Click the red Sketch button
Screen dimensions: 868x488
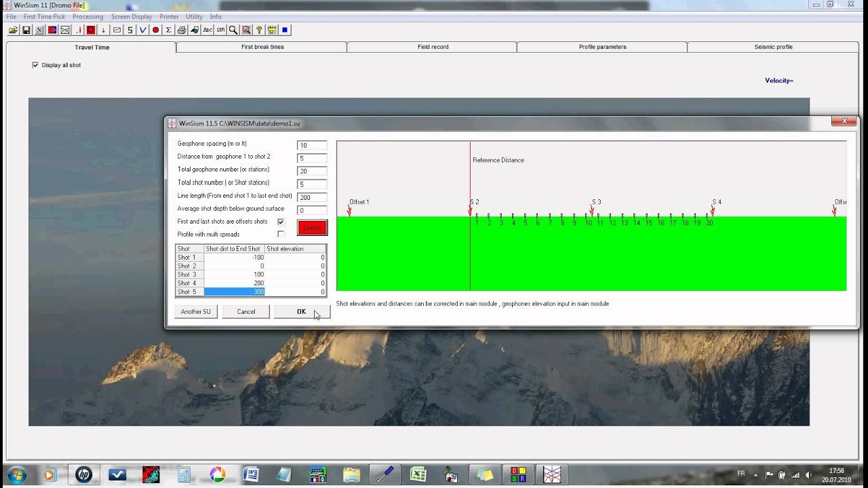[x=312, y=228]
